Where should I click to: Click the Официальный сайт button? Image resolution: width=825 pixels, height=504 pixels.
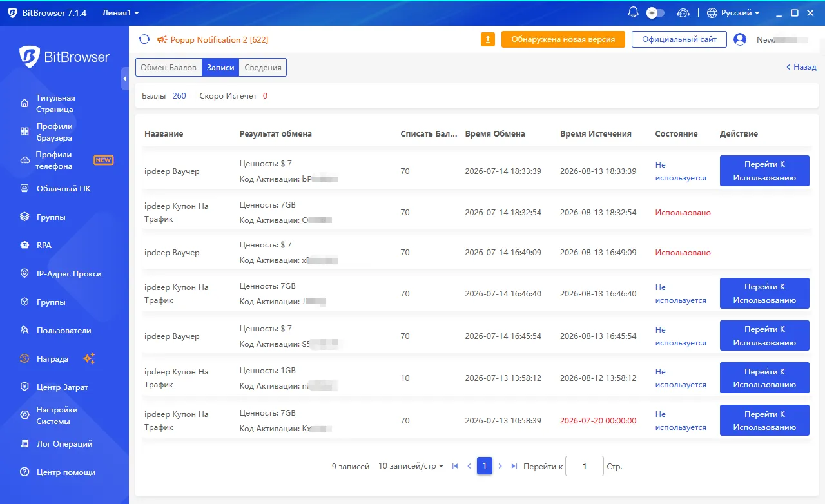point(679,39)
